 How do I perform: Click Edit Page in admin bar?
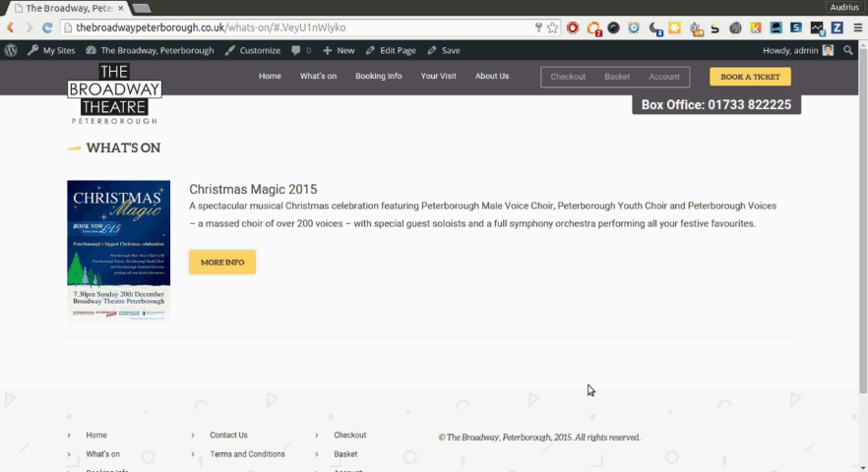[391, 50]
